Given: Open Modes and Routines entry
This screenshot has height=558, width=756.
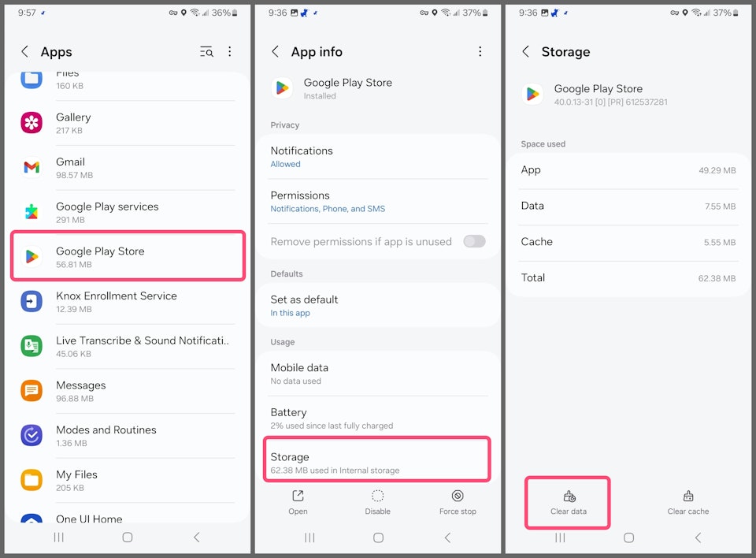Looking at the screenshot, I should coord(128,435).
